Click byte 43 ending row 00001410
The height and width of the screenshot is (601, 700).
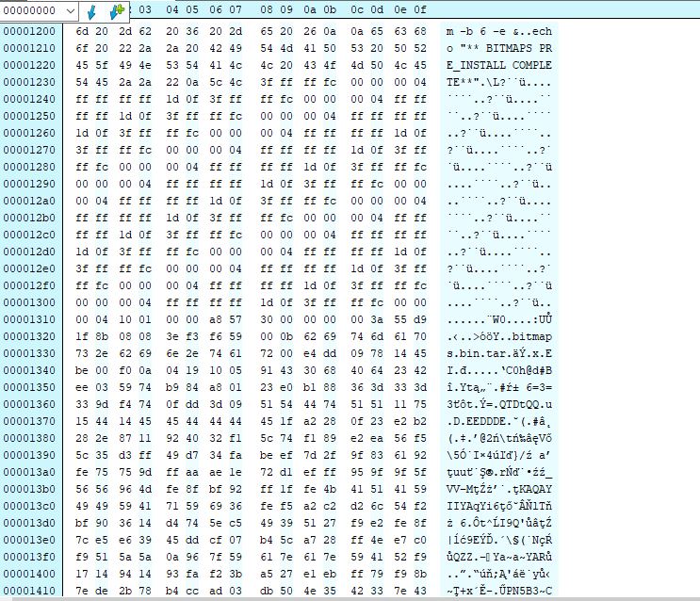click(420, 591)
